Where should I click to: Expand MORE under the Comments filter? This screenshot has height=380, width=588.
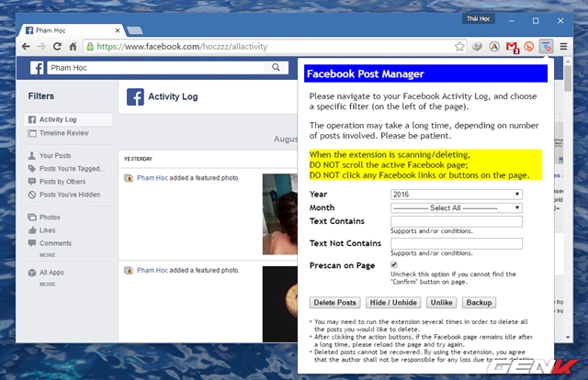pos(47,254)
